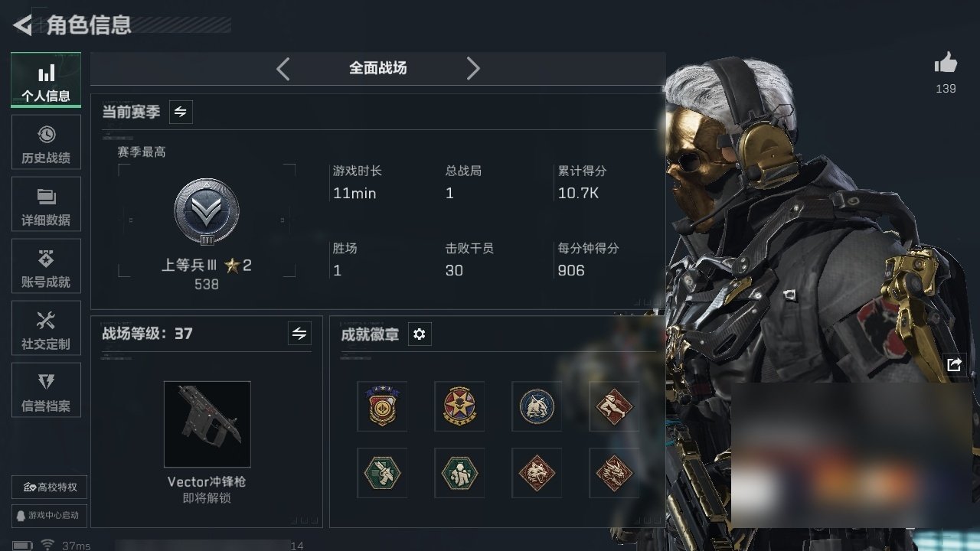Switch to previous mode with left chevron
This screenshot has width=980, height=551.
(283, 69)
